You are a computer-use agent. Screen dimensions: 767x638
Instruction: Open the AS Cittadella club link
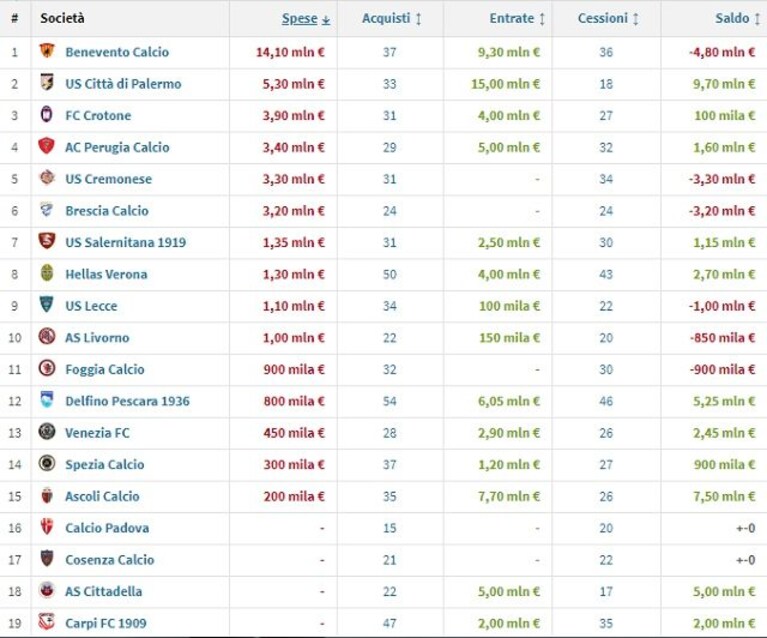[x=104, y=592]
